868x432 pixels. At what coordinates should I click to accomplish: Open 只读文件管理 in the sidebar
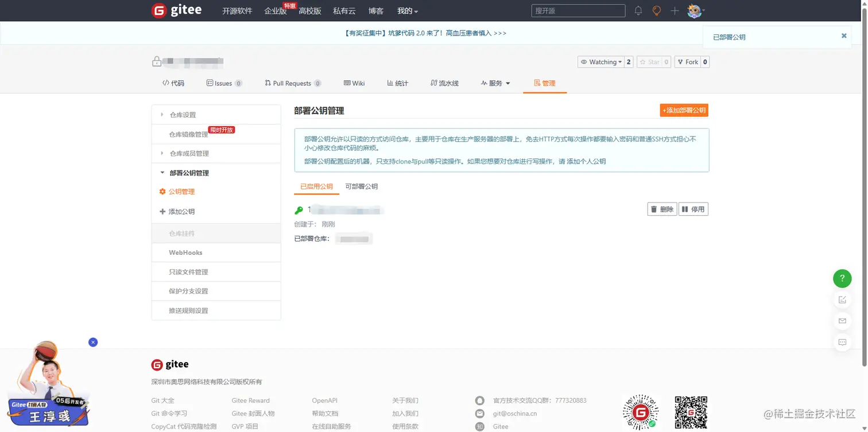216,272
